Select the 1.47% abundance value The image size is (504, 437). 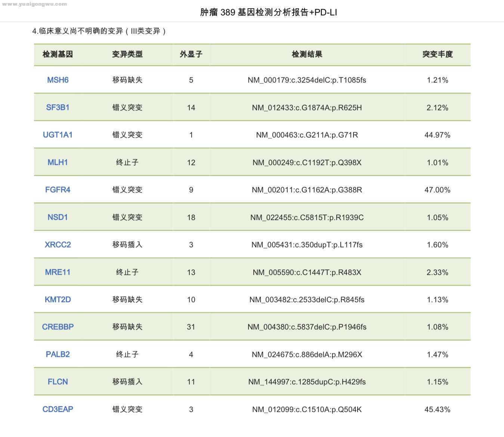click(437, 354)
